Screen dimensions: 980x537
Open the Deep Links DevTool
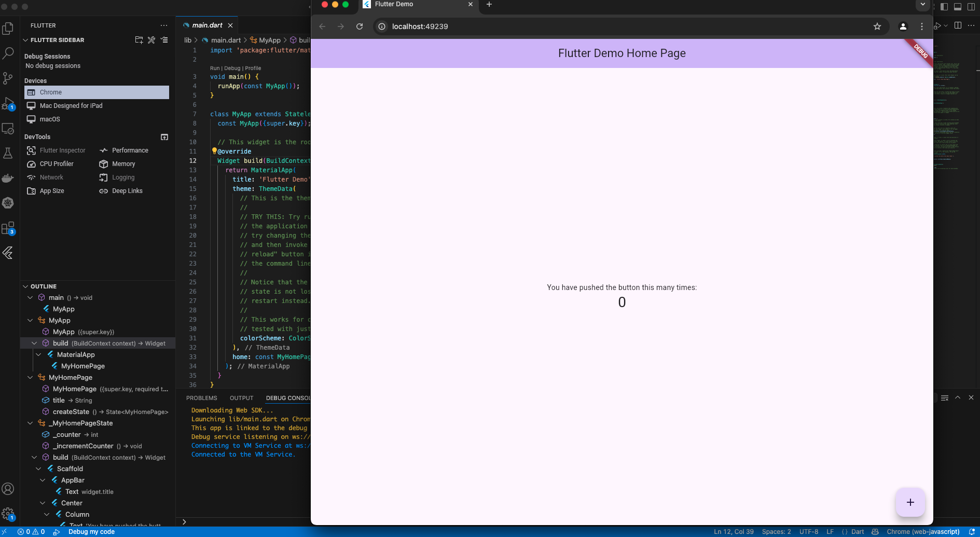(x=127, y=191)
